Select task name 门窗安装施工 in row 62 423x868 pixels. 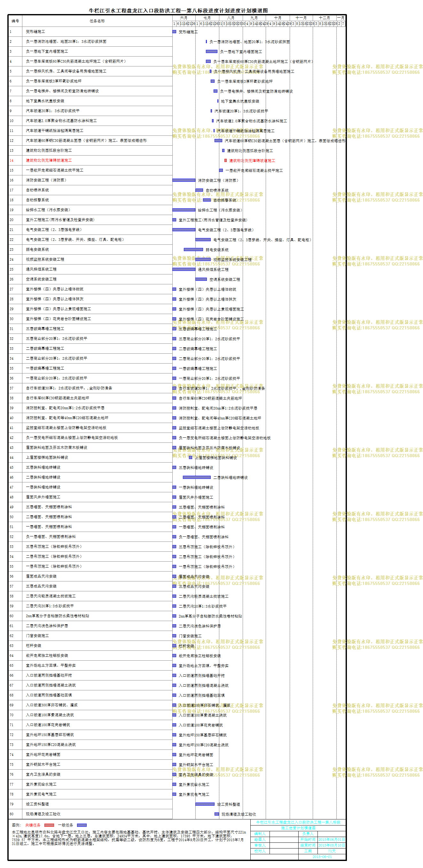[37, 635]
